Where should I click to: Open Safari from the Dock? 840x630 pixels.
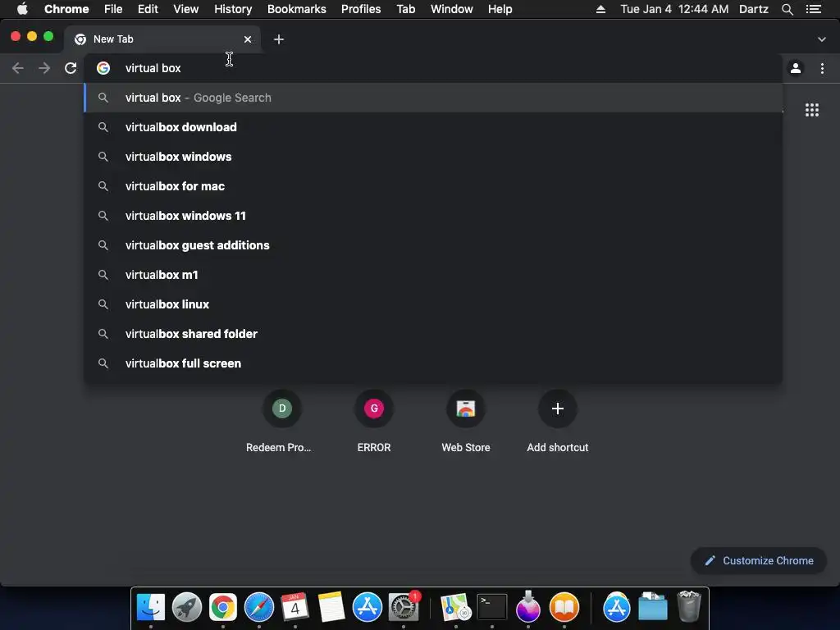(258, 607)
